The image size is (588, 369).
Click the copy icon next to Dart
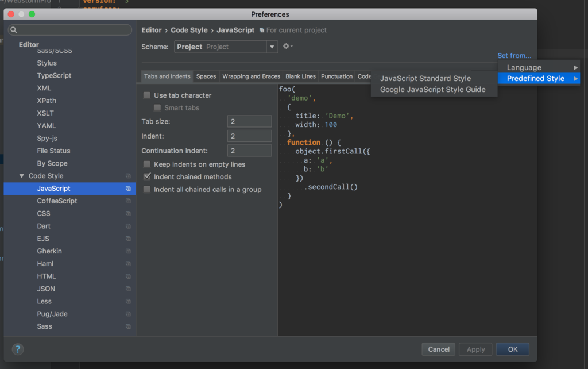(x=128, y=226)
